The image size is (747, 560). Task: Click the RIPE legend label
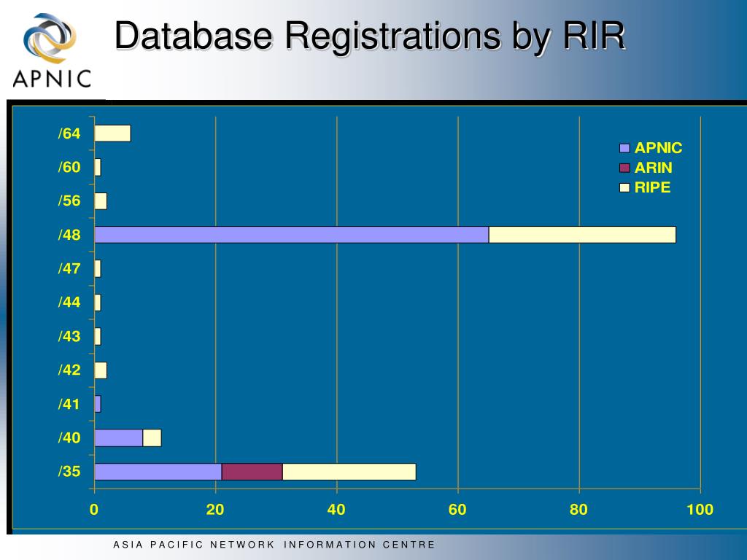click(652, 187)
